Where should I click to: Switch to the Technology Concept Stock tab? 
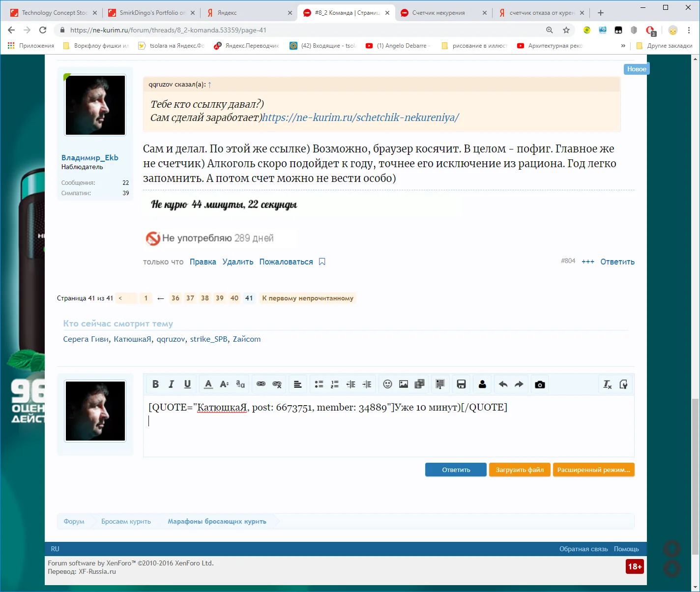point(54,13)
